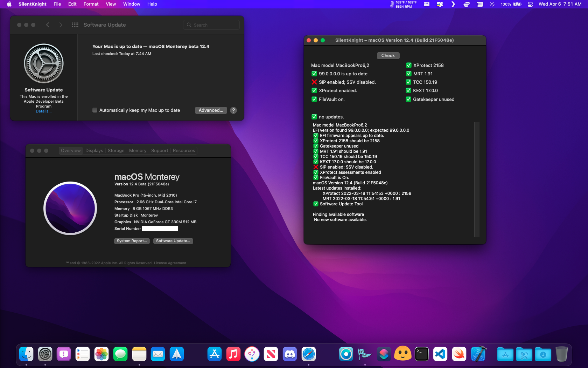Open Mail from the Dock

pos(158,354)
